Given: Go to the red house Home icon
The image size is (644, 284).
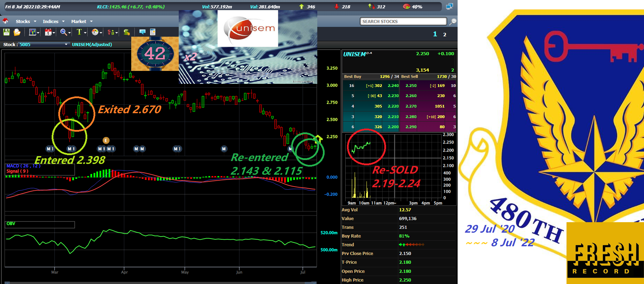Looking at the screenshot, I should click(x=6, y=21).
